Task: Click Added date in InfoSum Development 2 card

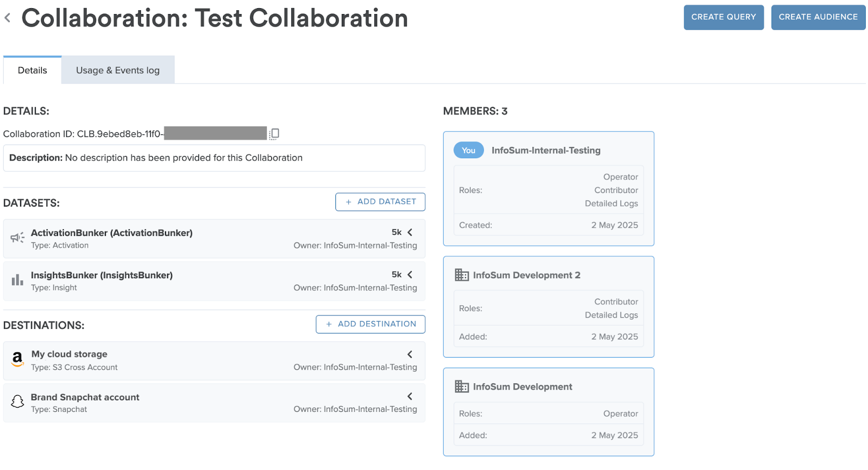Action: click(615, 337)
